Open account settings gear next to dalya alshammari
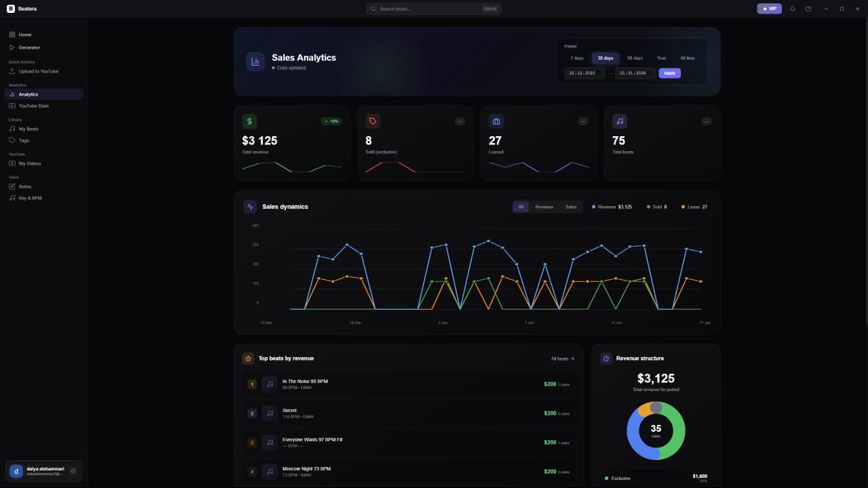Image resolution: width=868 pixels, height=488 pixels. click(x=73, y=470)
